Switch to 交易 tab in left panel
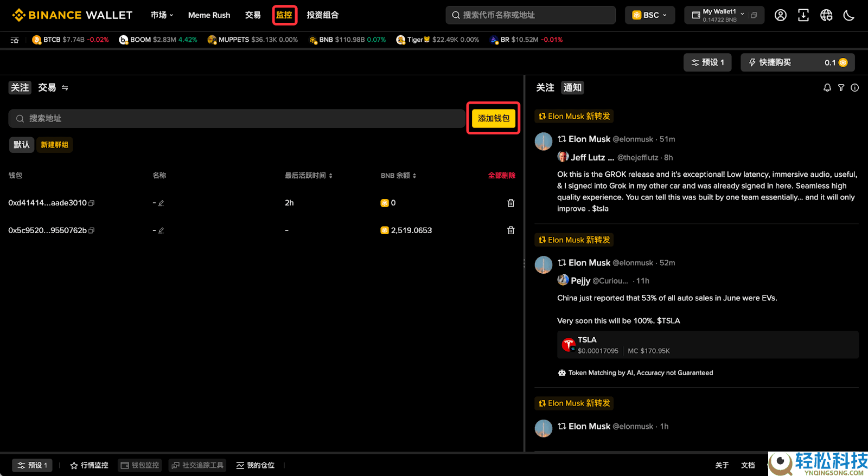This screenshot has width=868, height=476. tap(47, 87)
